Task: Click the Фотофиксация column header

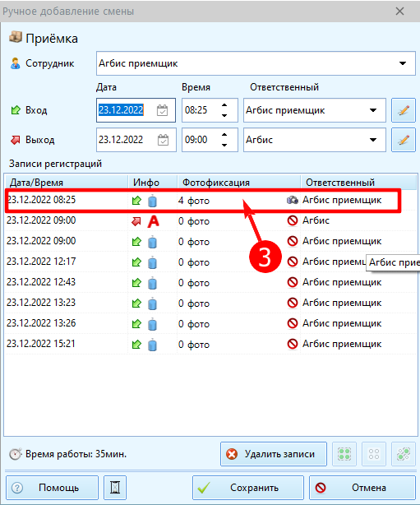Action: pos(239,183)
